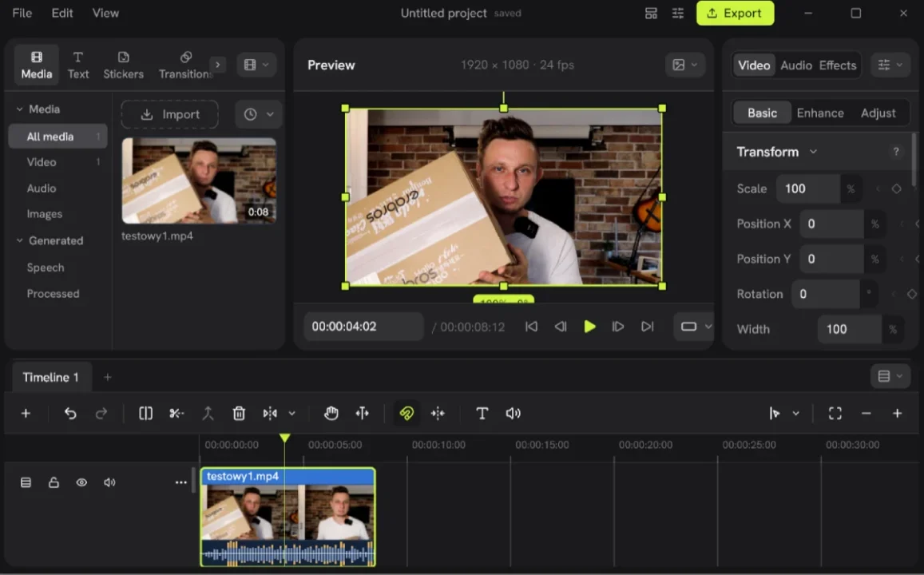Select the Video media category

tap(58, 162)
